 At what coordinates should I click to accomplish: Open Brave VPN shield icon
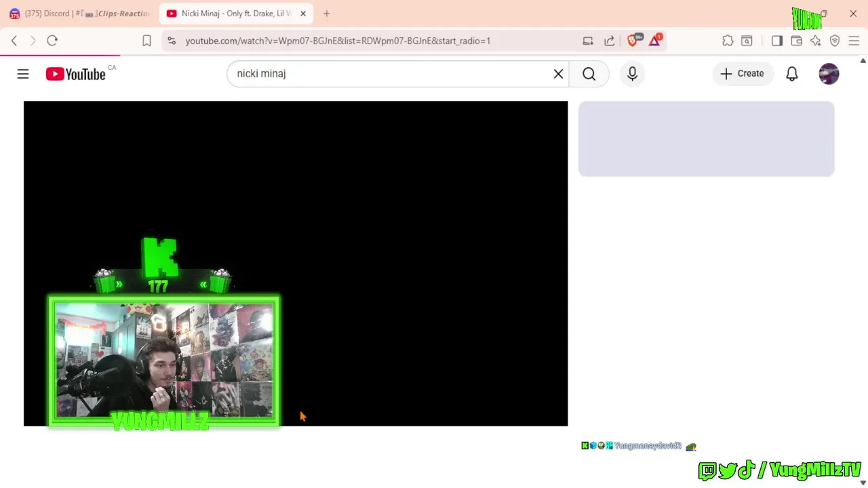(835, 41)
